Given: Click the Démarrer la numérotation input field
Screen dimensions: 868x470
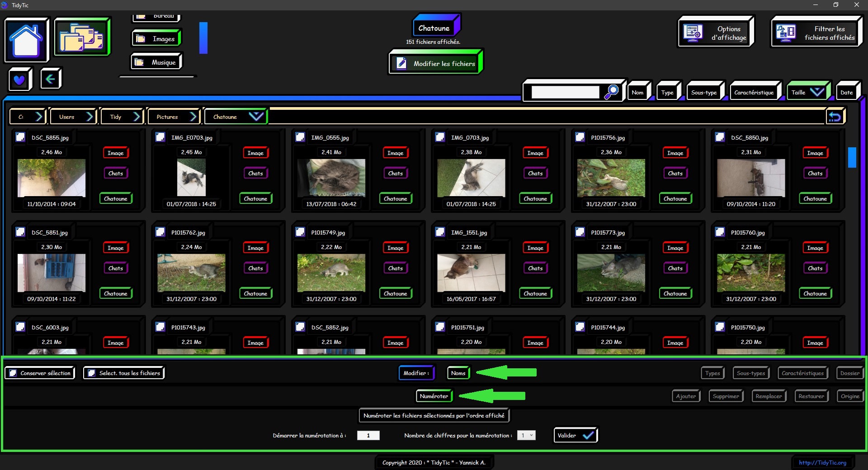Looking at the screenshot, I should point(368,435).
